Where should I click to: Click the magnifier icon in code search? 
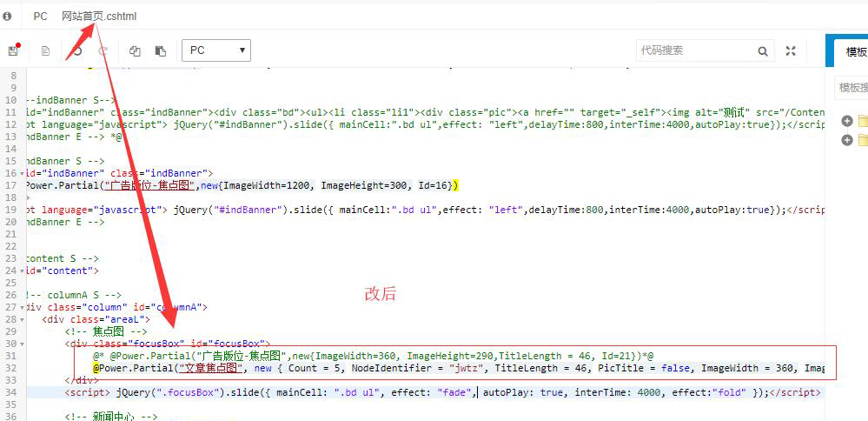click(x=762, y=51)
